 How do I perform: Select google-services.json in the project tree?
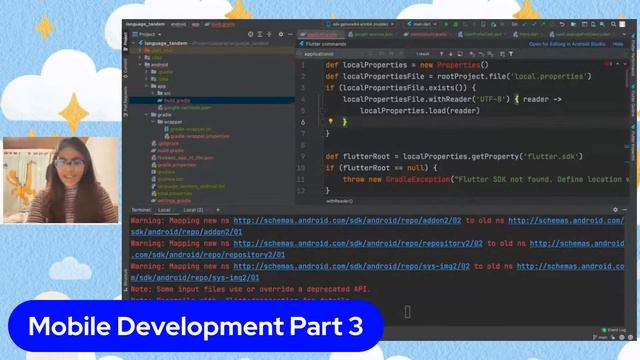click(187, 108)
